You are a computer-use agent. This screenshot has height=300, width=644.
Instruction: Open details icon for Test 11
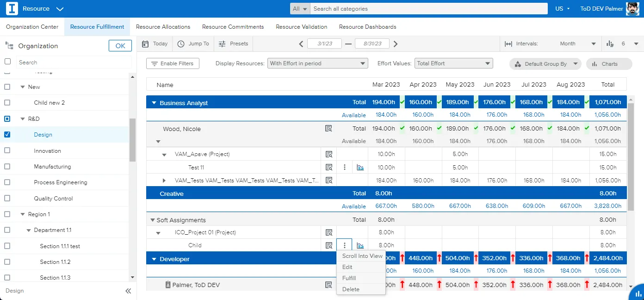pos(328,167)
